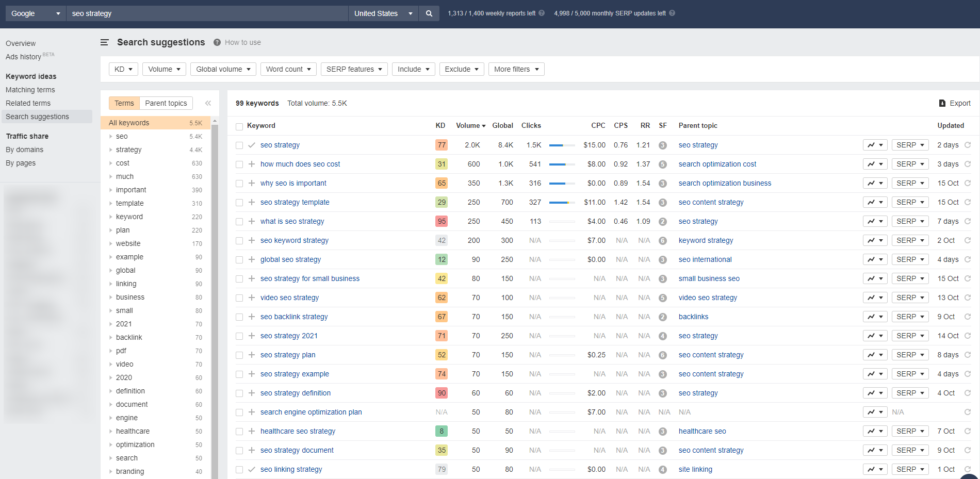This screenshot has width=980, height=479.
Task: Collapse terms panel with double-chevron icon
Action: pyautogui.click(x=208, y=103)
